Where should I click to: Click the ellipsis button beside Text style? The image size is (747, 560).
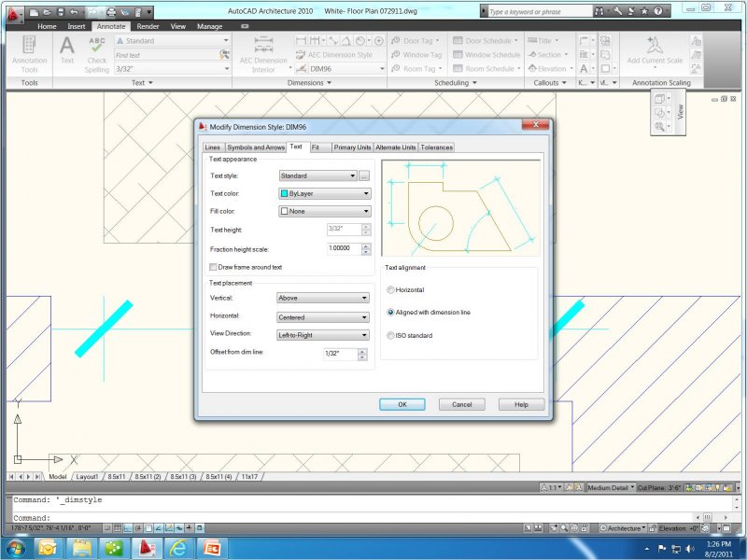tap(364, 176)
